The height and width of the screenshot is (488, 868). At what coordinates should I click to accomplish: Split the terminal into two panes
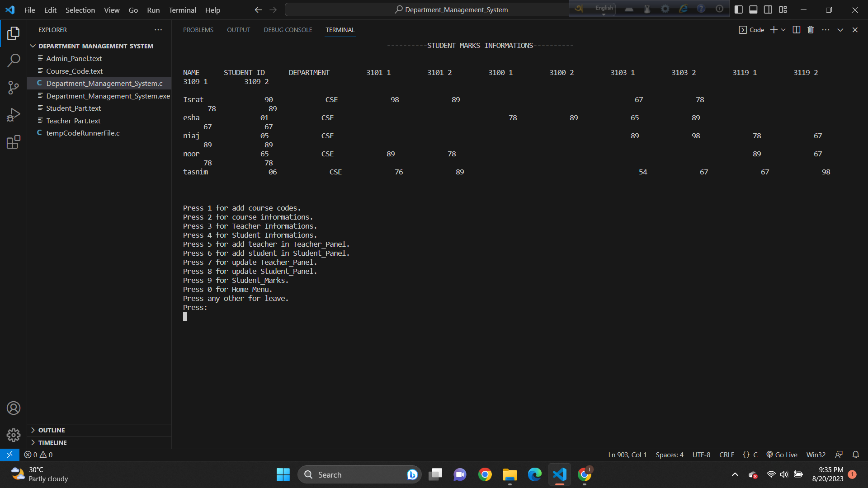796,29
